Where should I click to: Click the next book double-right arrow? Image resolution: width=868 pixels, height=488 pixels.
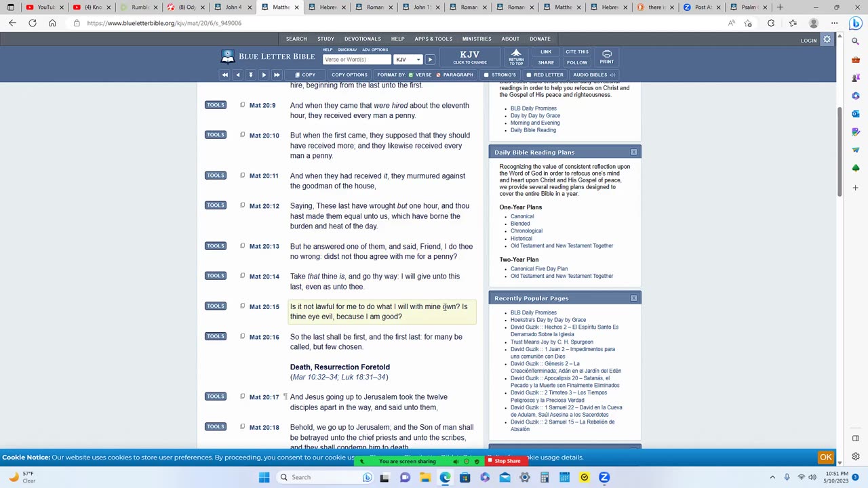[277, 75]
